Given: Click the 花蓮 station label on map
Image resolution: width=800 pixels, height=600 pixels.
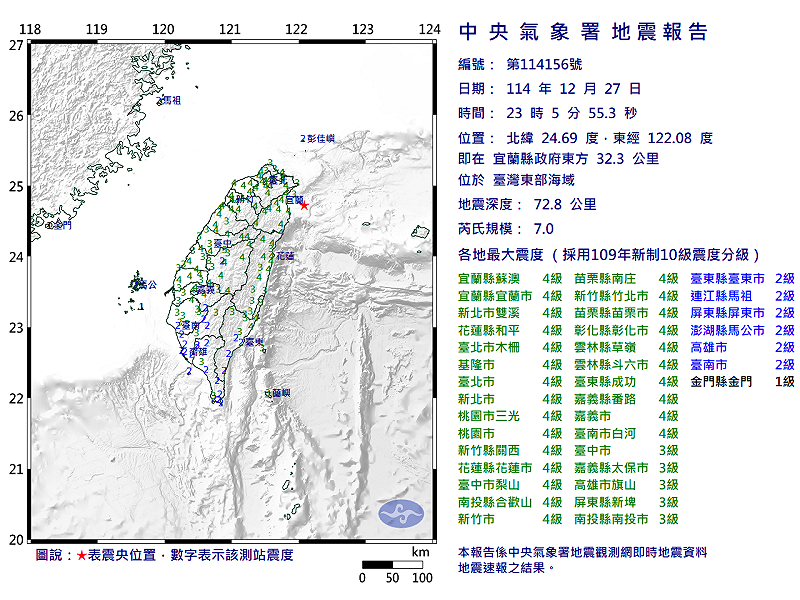Looking at the screenshot, I should pos(285,256).
